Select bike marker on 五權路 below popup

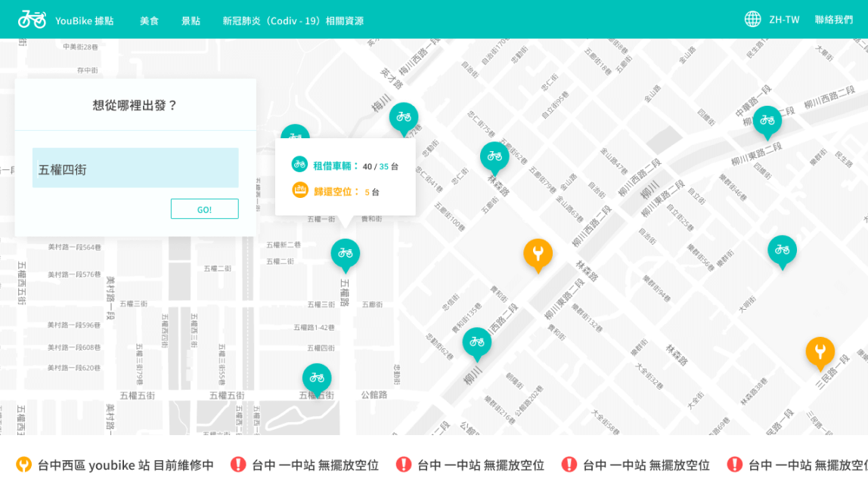(346, 255)
